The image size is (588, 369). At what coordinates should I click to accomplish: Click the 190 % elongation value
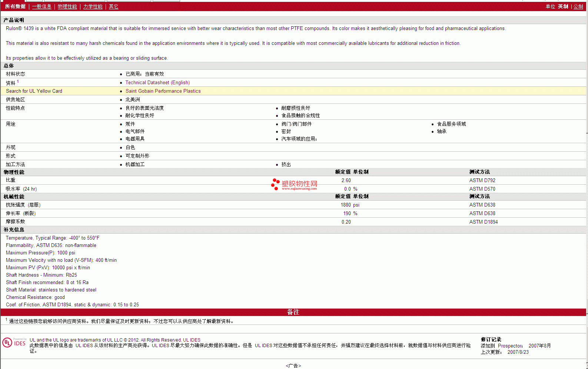(350, 213)
